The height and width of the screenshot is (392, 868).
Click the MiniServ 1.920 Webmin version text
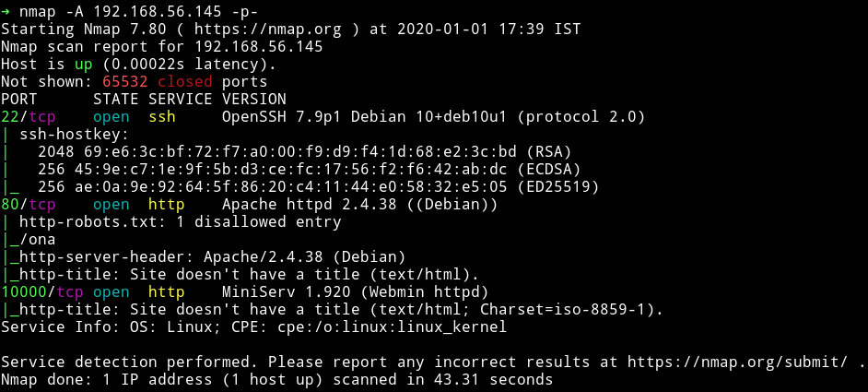pyautogui.click(x=355, y=292)
